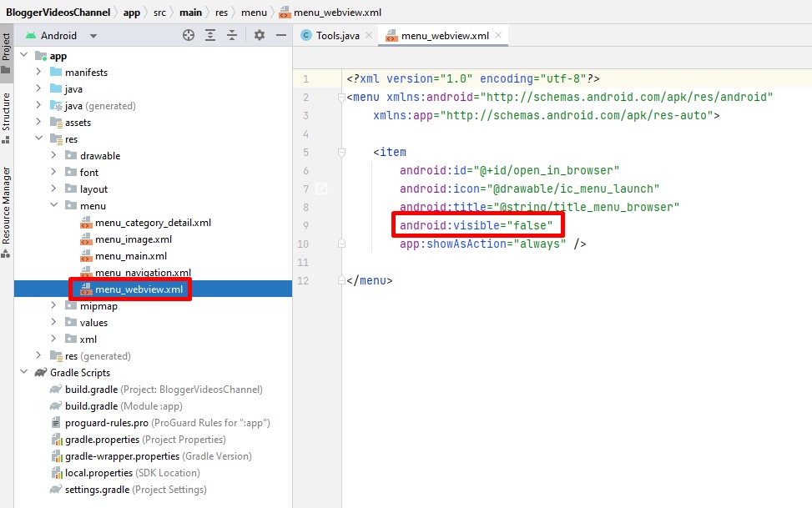Click menu_webview.xml in breadcrumb
The width and height of the screenshot is (812, 508).
[338, 12]
